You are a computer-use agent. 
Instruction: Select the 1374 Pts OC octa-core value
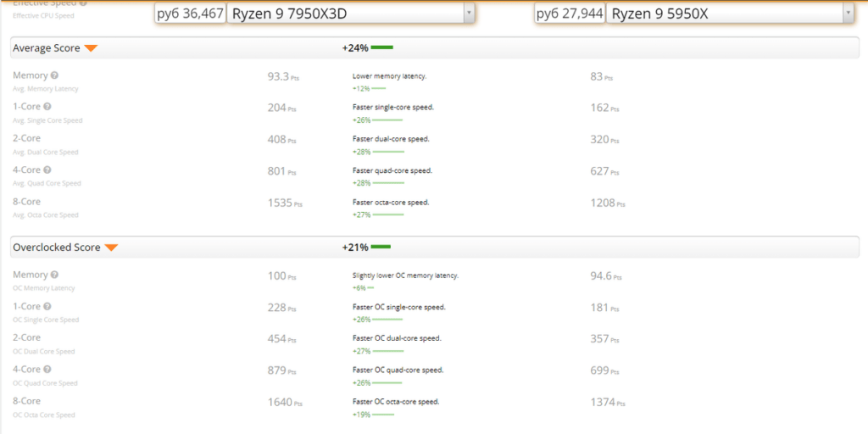coord(608,402)
